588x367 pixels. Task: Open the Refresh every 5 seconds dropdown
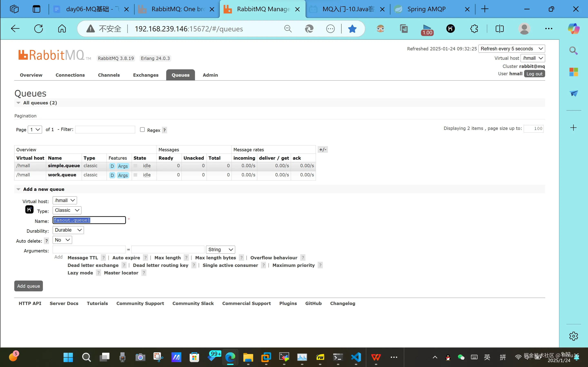(x=511, y=49)
